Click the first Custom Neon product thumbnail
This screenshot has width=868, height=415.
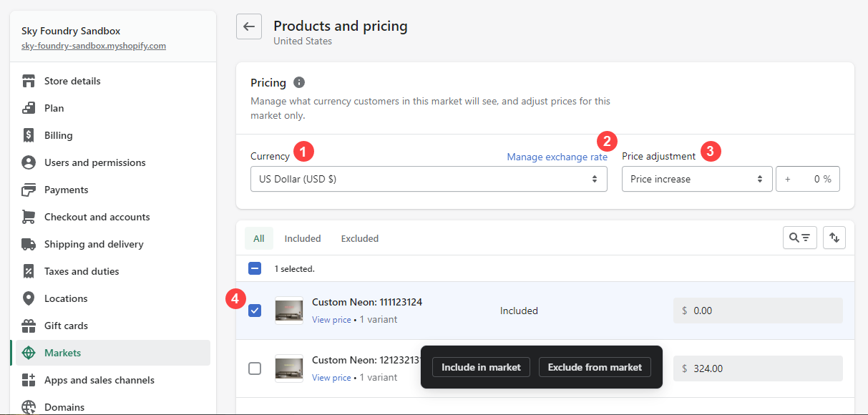(x=289, y=311)
